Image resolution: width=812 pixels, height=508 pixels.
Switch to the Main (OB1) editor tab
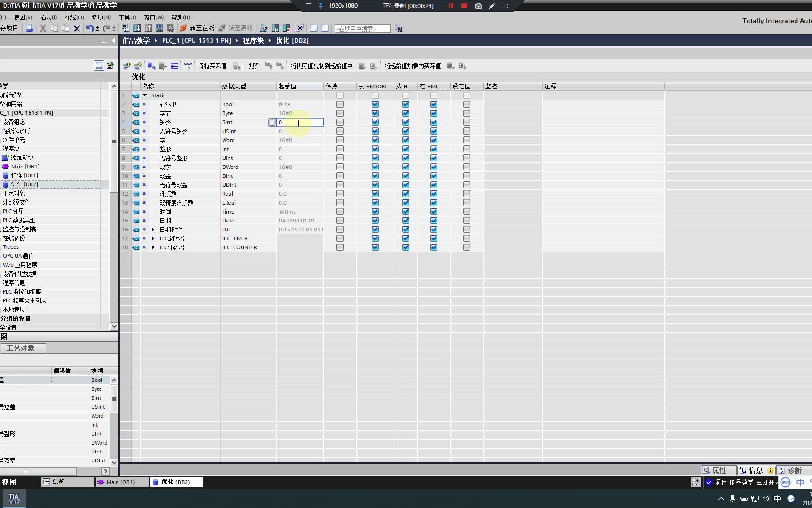[121, 482]
